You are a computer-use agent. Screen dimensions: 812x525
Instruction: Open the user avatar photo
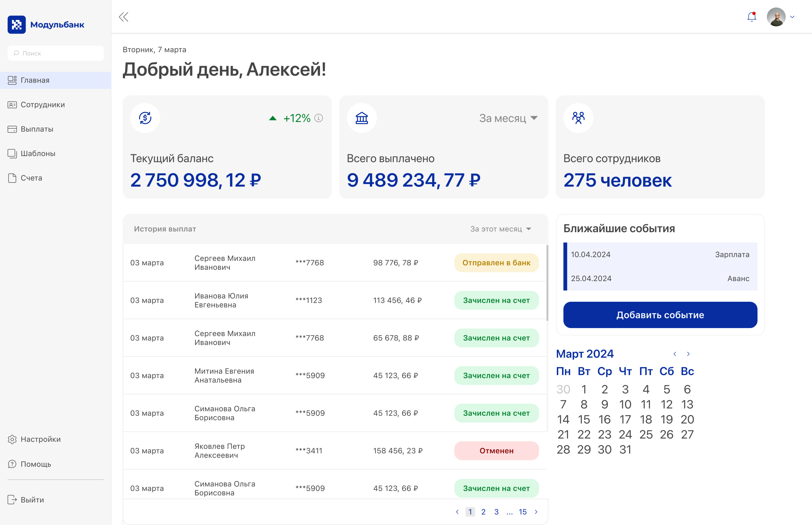click(x=776, y=17)
